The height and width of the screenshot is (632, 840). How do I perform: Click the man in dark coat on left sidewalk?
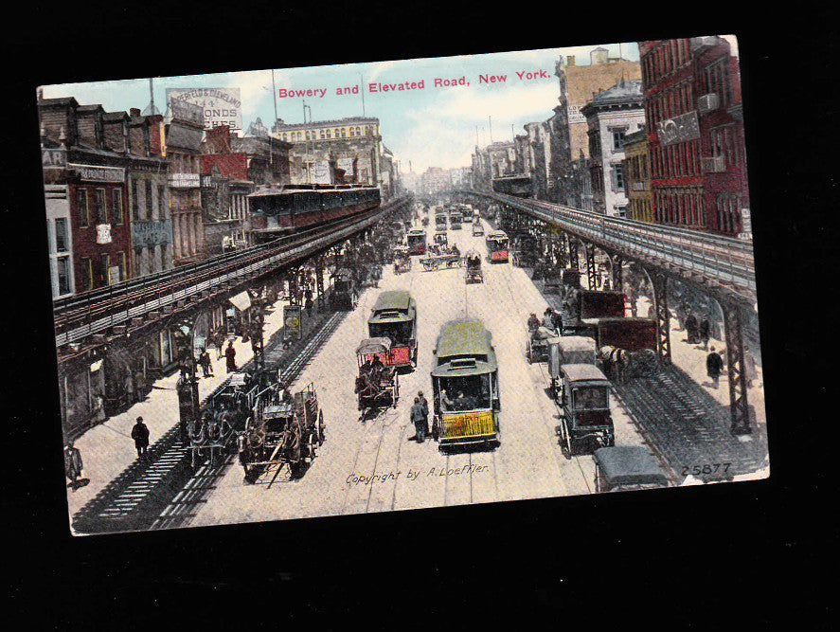coord(140,437)
